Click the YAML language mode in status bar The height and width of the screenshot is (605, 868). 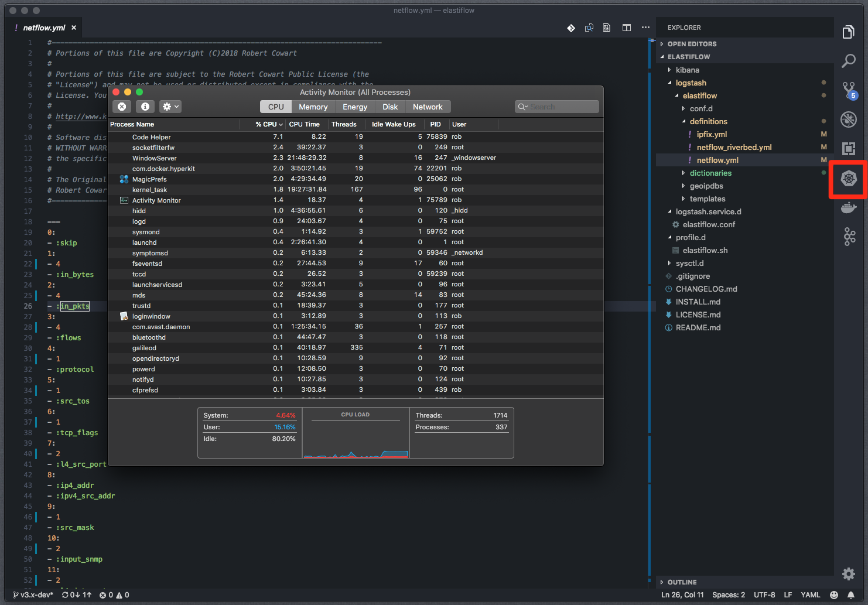click(811, 594)
